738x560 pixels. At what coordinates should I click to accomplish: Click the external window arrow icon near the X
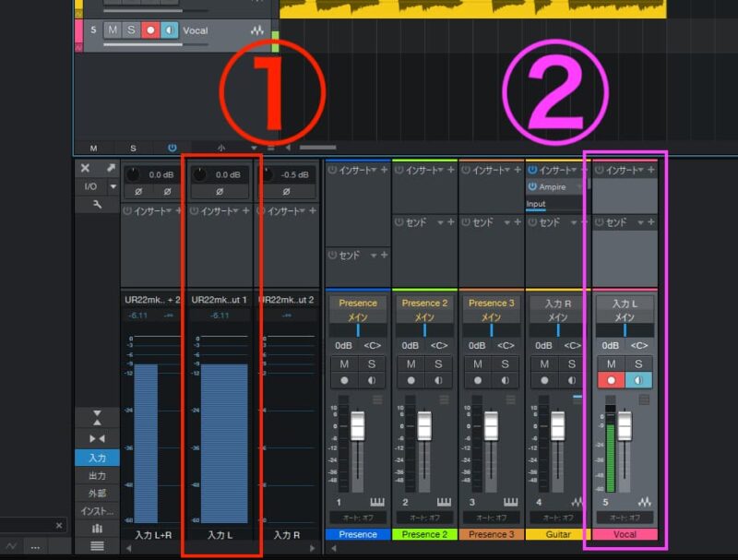click(x=111, y=167)
